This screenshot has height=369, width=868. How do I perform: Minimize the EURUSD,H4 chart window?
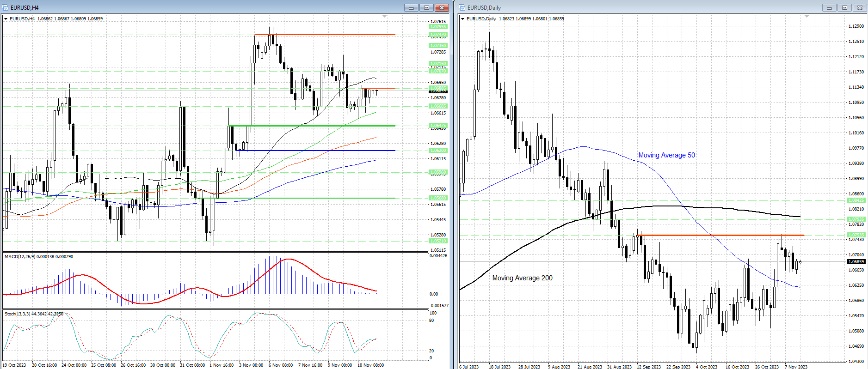[411, 7]
